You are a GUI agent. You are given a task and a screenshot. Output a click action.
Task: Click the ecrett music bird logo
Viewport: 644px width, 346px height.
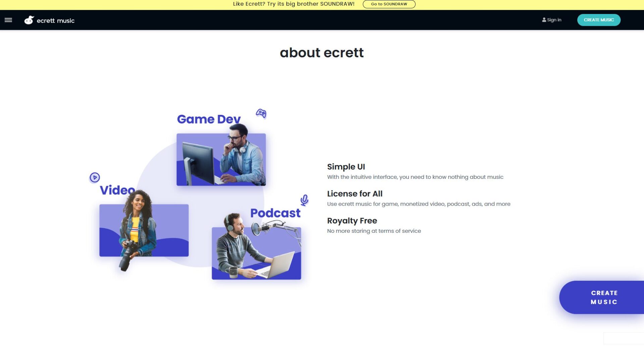pyautogui.click(x=29, y=20)
